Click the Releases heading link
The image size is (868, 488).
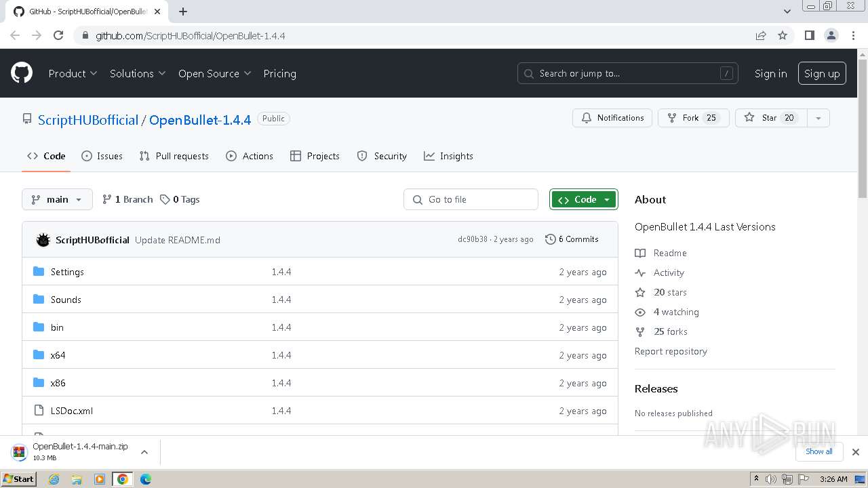656,388
